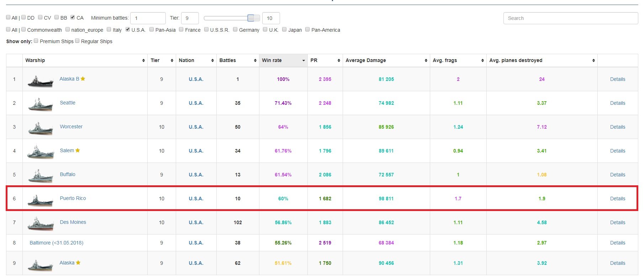This screenshot has width=644, height=278.
Task: Open Details link for Puerto Rico
Action: (x=617, y=199)
